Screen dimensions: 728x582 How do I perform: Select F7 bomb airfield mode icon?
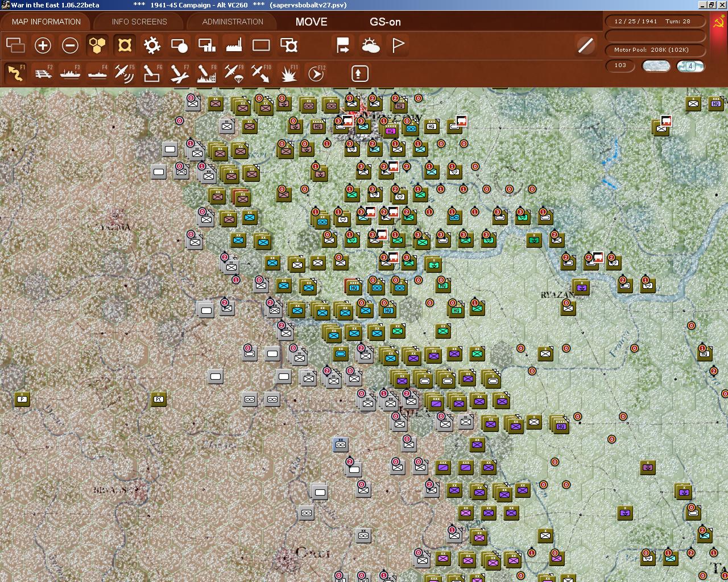click(x=179, y=73)
